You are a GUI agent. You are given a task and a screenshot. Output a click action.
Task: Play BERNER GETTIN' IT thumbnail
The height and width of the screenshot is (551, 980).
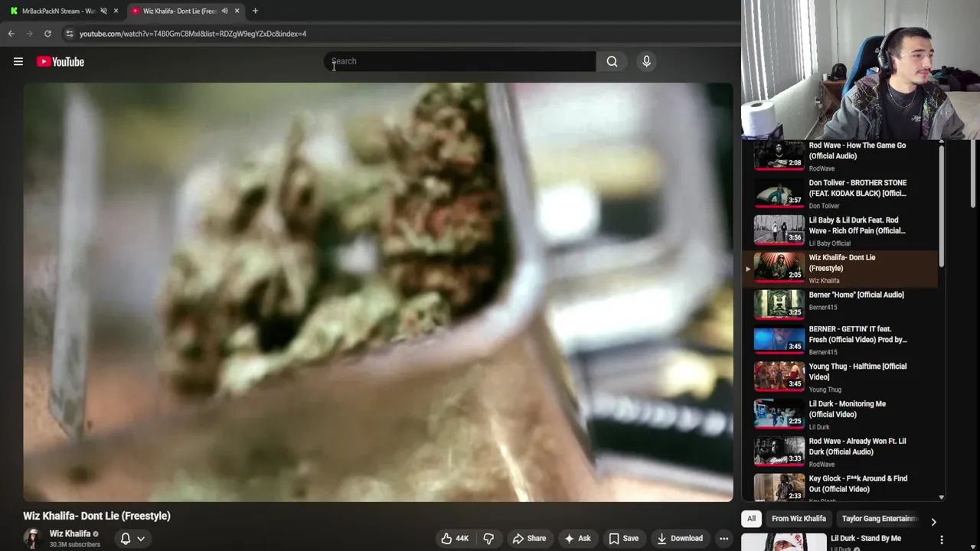(x=779, y=340)
